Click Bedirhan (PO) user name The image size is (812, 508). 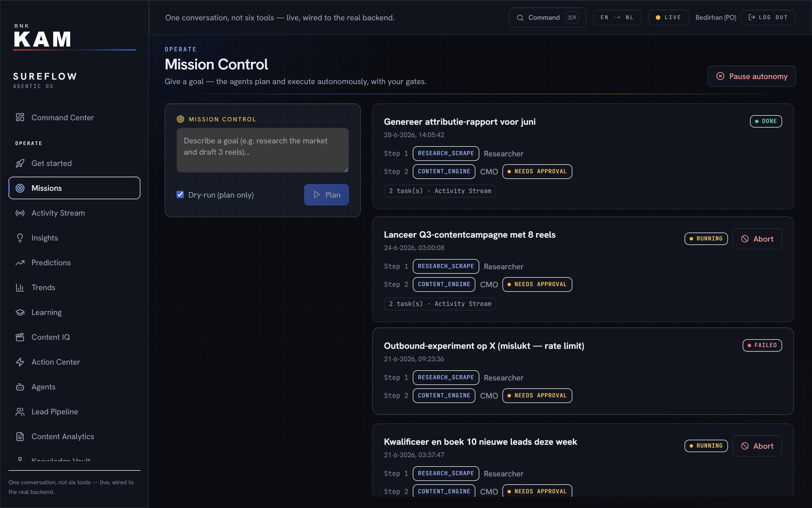pos(716,17)
